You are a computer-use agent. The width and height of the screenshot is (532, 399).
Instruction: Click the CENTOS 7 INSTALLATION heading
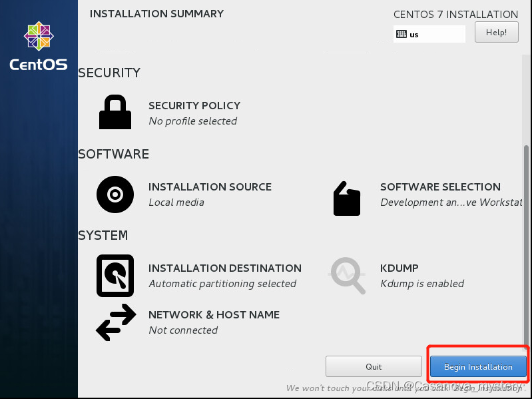[455, 15]
